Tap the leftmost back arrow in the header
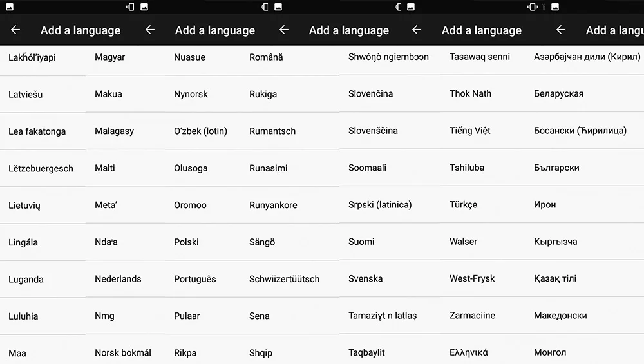Viewport: 644px width, 364px height. (15, 30)
